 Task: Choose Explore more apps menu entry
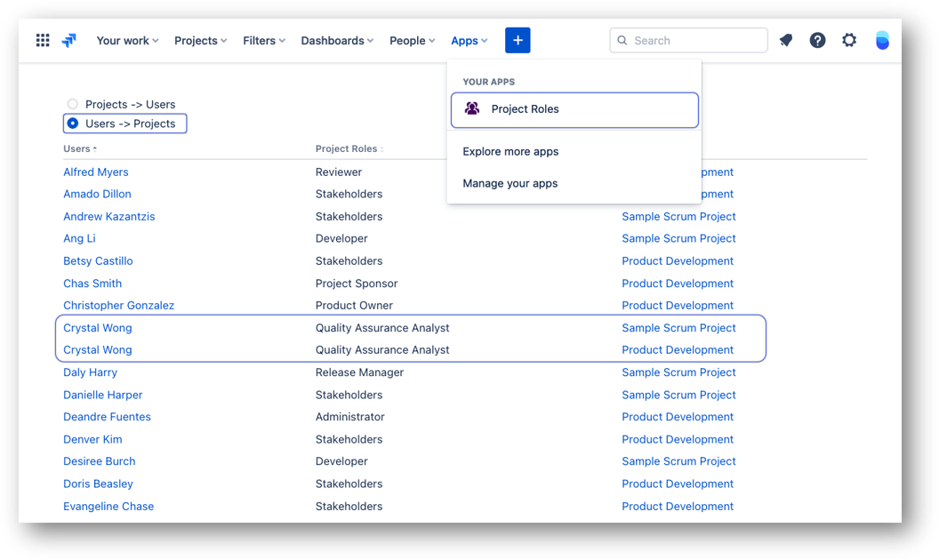[510, 151]
